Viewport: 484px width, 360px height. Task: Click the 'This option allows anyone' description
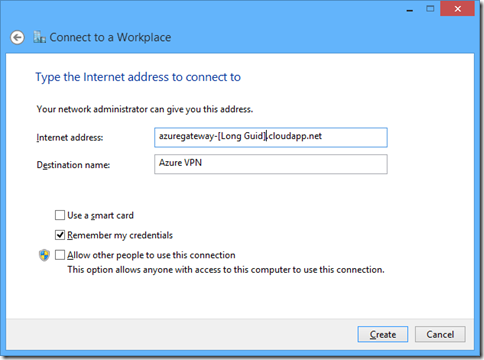[226, 269]
